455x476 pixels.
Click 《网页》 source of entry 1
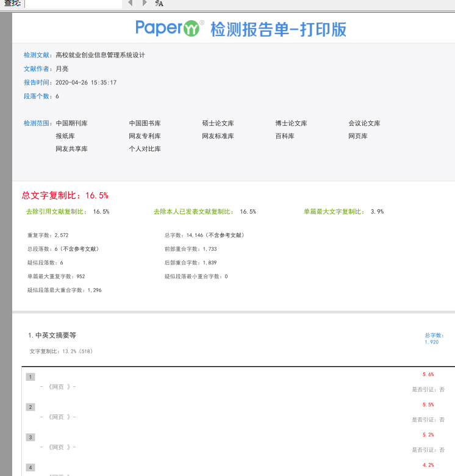pos(59,387)
